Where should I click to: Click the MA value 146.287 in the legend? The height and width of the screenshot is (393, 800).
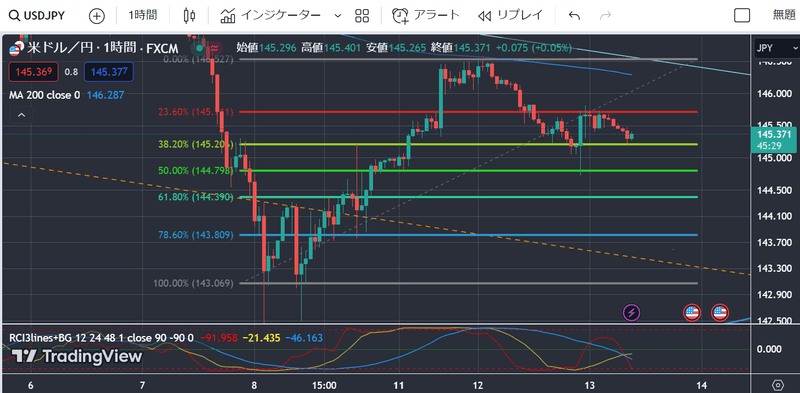pyautogui.click(x=106, y=95)
